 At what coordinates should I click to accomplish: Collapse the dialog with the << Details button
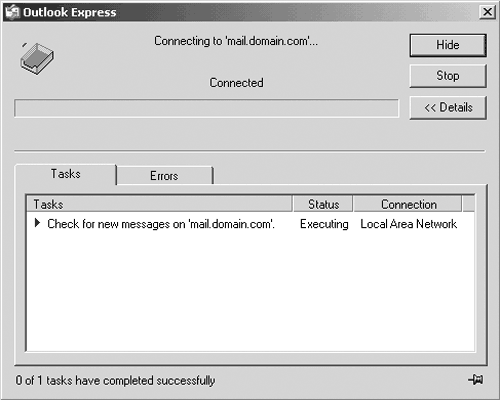448,108
